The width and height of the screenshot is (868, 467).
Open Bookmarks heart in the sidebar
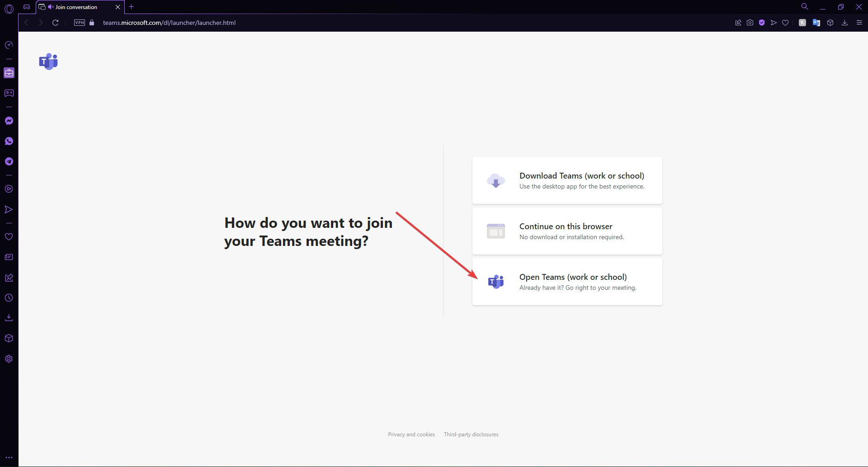tap(9, 237)
